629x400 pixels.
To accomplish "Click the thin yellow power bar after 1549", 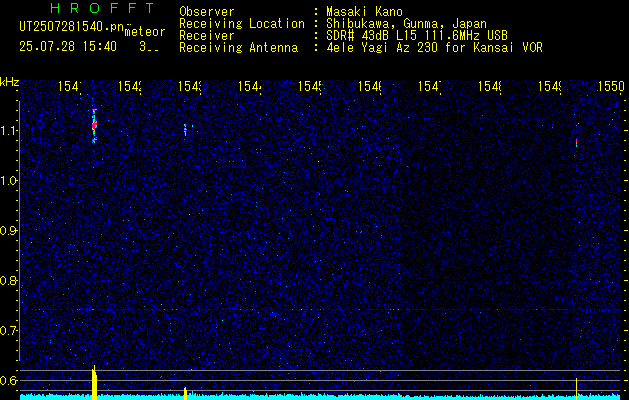I will pyautogui.click(x=576, y=388).
